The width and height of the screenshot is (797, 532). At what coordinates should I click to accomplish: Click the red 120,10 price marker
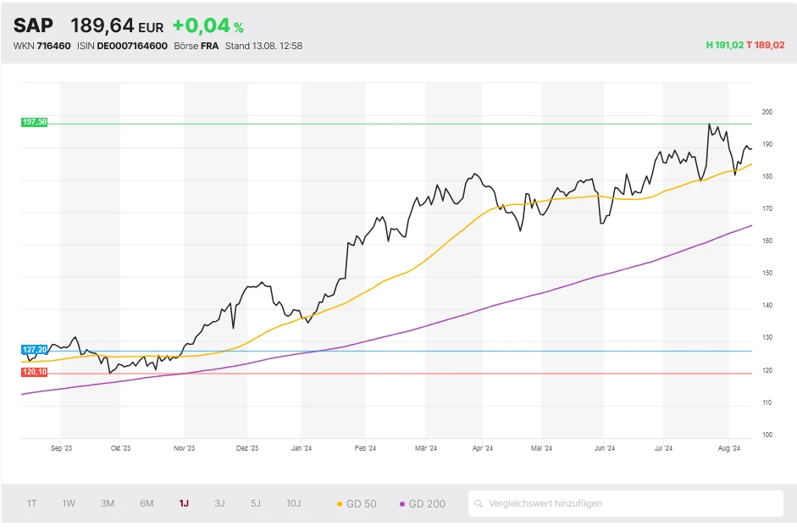pos(35,372)
